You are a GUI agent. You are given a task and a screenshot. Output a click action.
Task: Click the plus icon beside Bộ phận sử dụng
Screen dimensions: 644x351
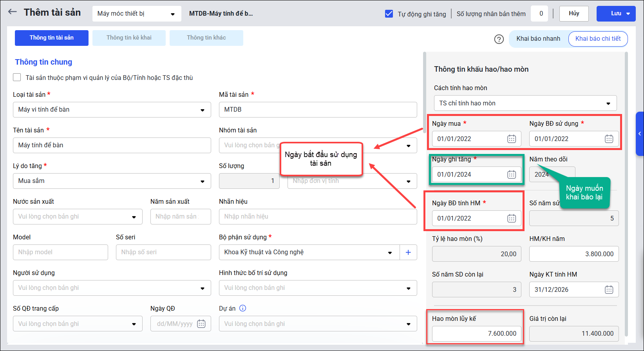[x=408, y=252]
